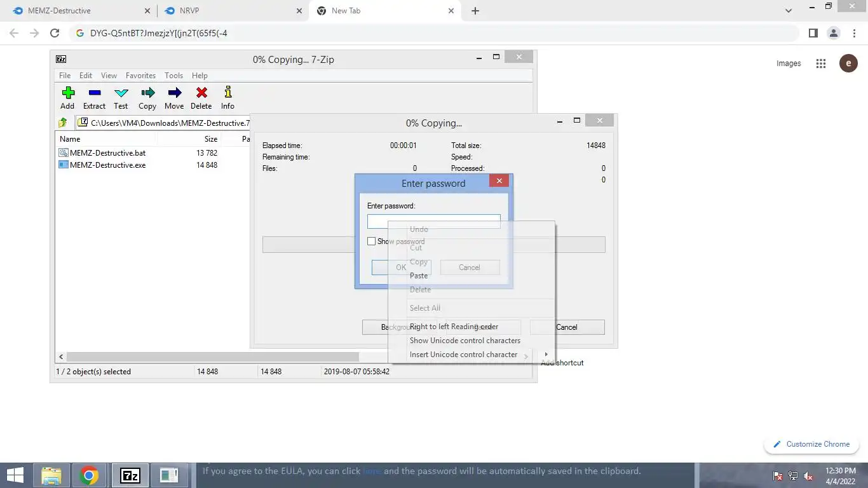
Task: Reload the Chrome page
Action: pyautogui.click(x=55, y=33)
